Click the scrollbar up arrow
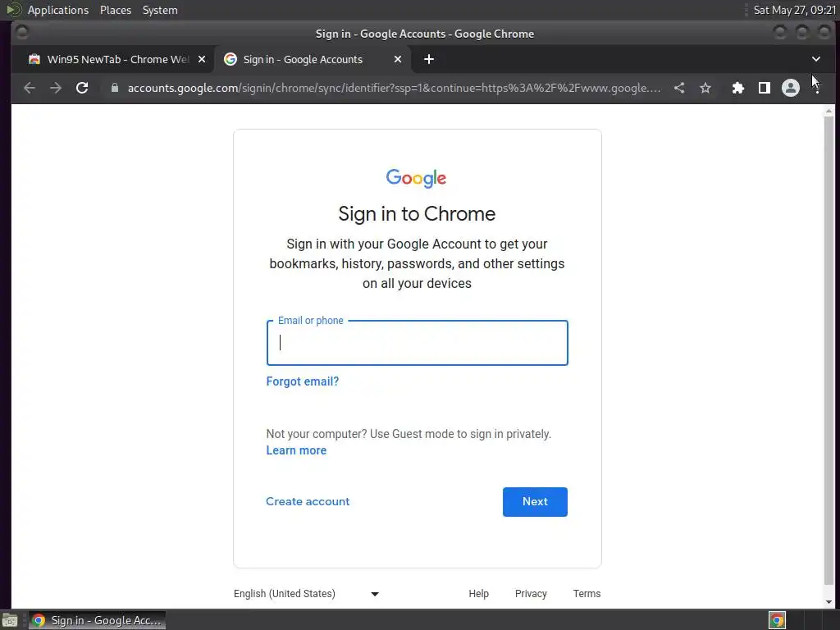Viewport: 840px width, 630px height. (829, 111)
